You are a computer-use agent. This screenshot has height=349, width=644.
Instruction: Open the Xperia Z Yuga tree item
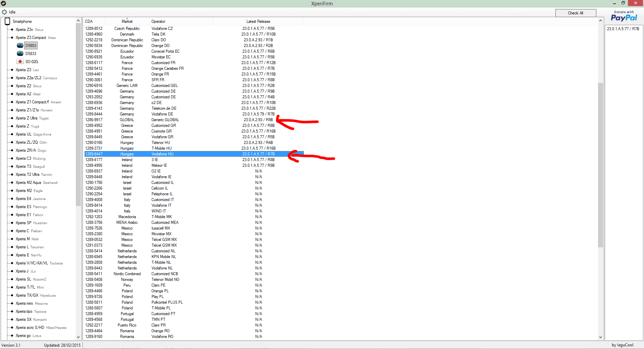coord(27,126)
